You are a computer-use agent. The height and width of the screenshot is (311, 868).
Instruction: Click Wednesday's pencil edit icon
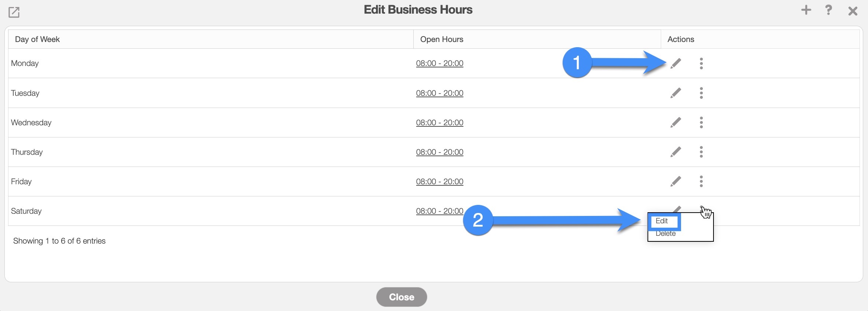pyautogui.click(x=676, y=122)
